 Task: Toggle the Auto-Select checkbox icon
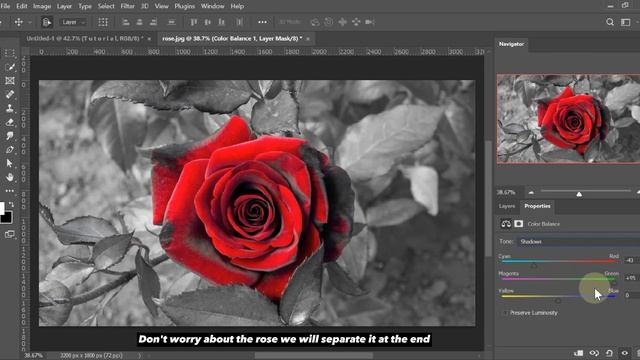pyautogui.click(x=47, y=22)
